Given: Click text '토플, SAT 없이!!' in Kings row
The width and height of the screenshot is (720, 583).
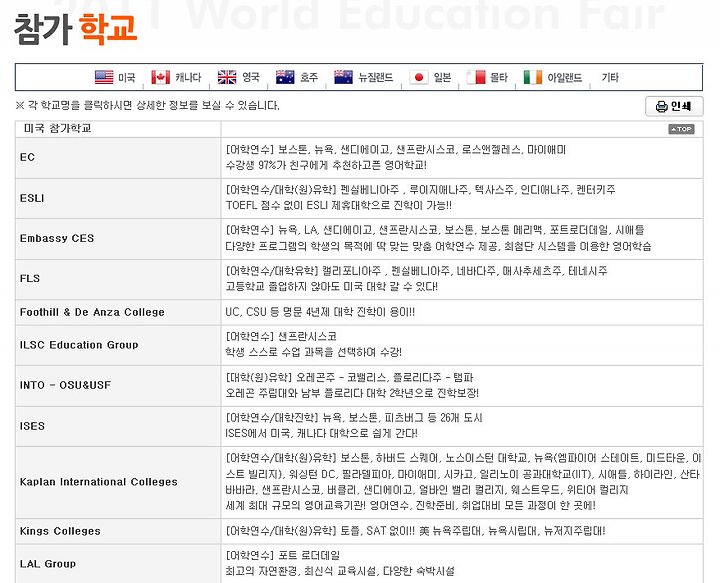Looking at the screenshot, I should [x=377, y=531].
